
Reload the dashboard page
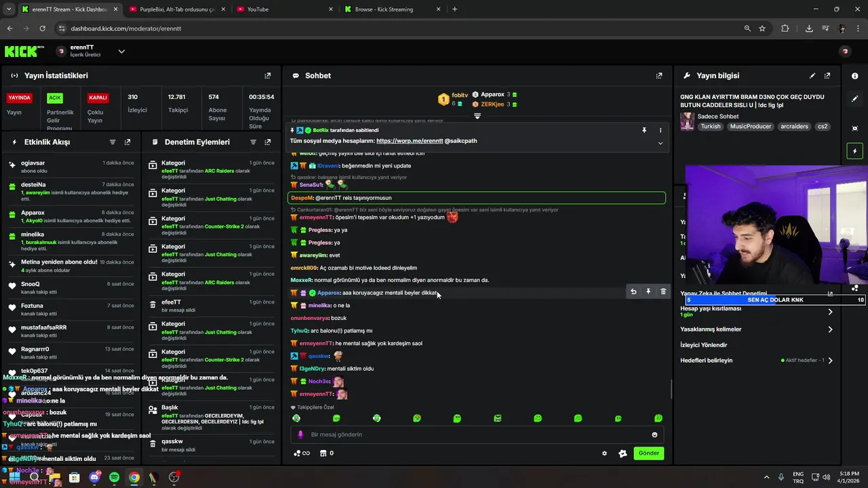pos(42,28)
